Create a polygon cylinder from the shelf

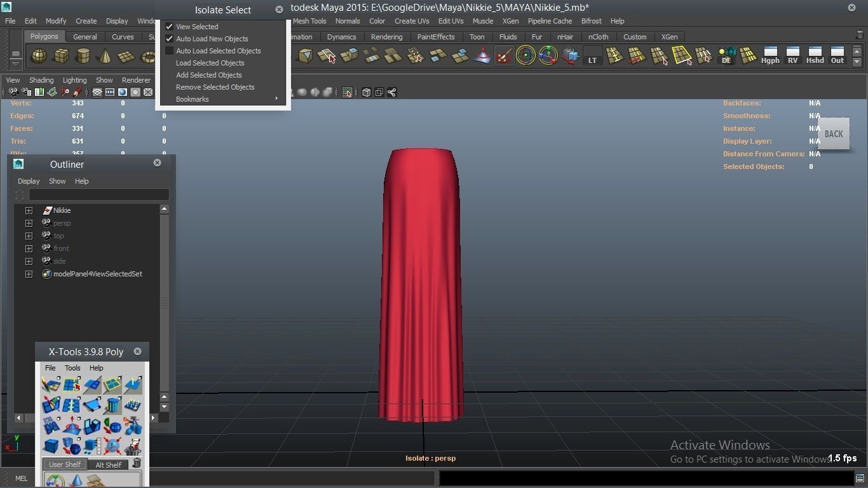(83, 57)
